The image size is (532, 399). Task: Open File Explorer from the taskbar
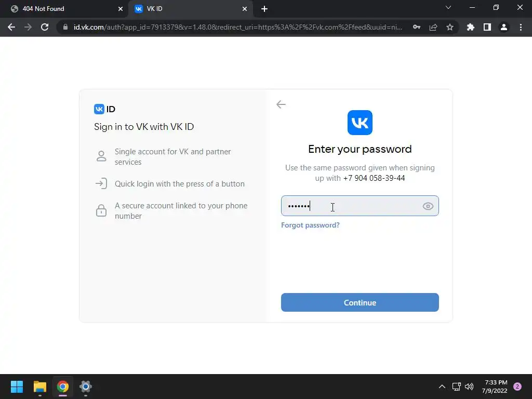coord(39,387)
